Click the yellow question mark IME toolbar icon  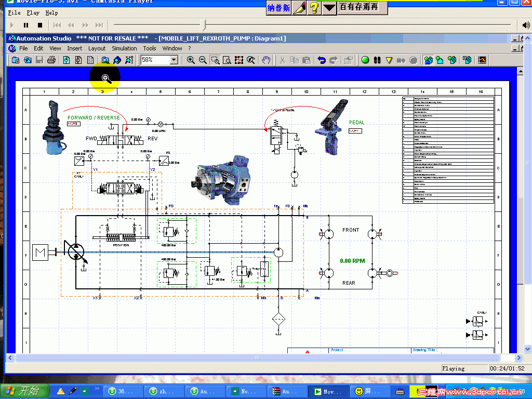[x=314, y=7]
